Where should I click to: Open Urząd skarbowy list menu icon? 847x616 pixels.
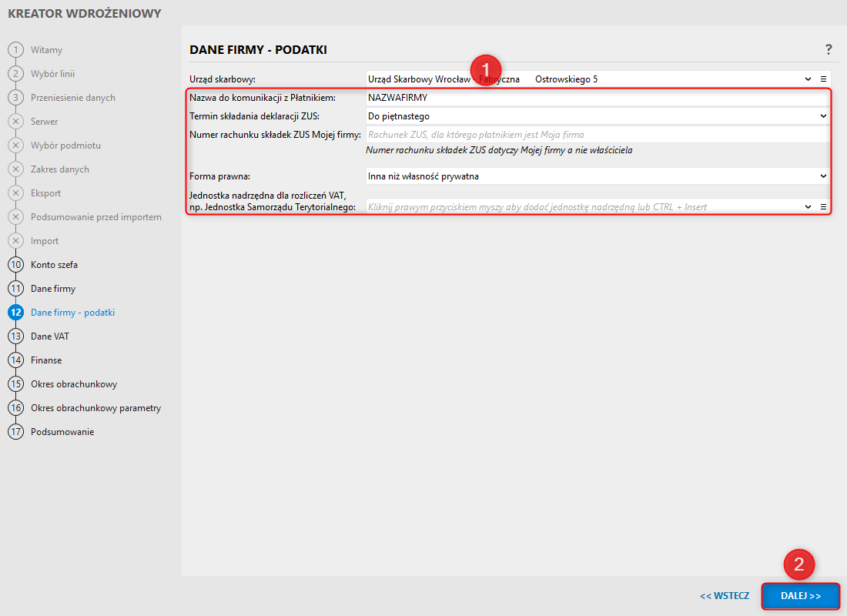pyautogui.click(x=823, y=79)
